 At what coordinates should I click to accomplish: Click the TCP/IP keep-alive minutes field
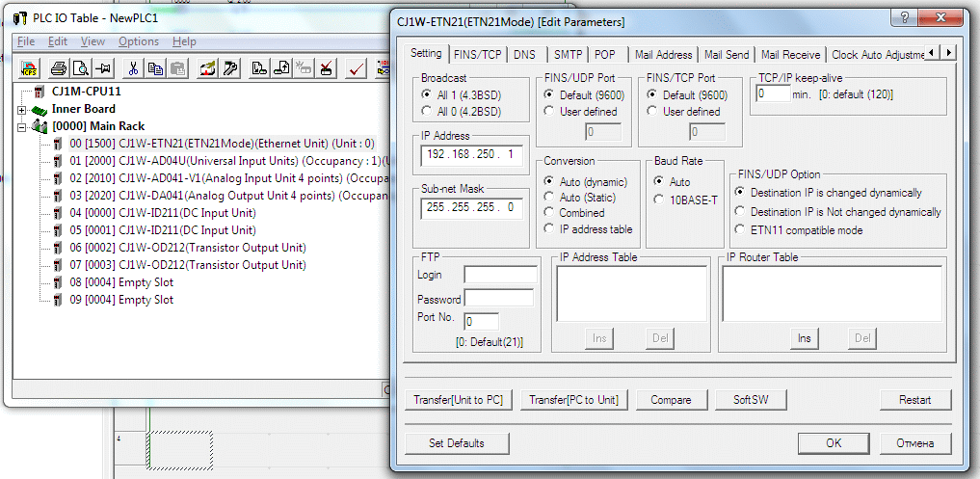tap(773, 94)
